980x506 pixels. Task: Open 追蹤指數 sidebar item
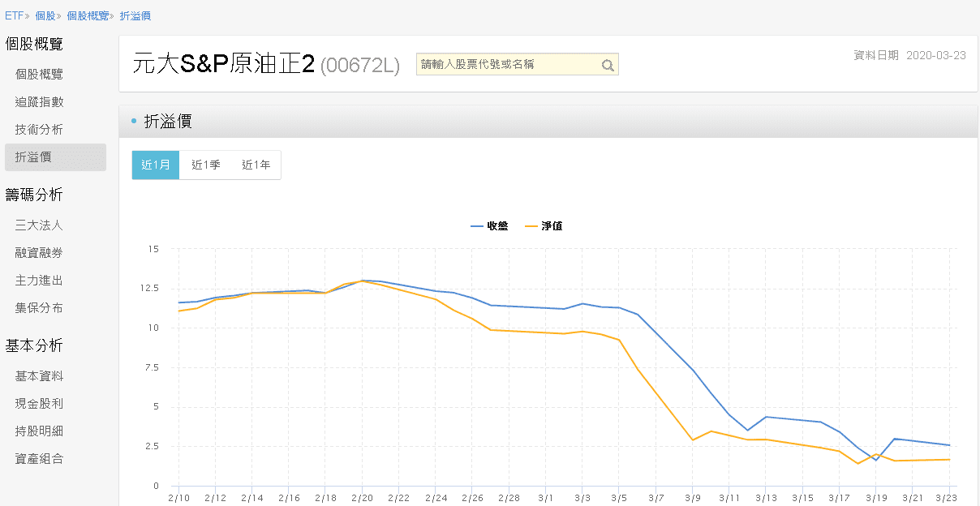(x=39, y=101)
